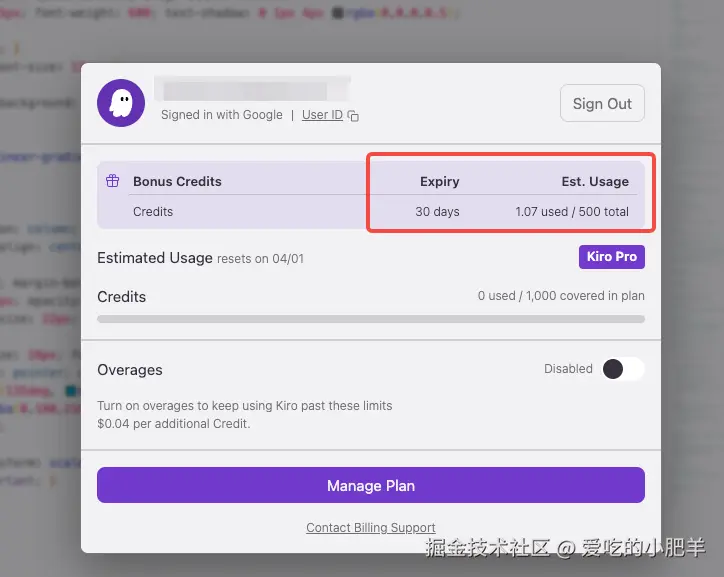
Task: Click the 'Signed in with Google' text
Action: click(222, 114)
